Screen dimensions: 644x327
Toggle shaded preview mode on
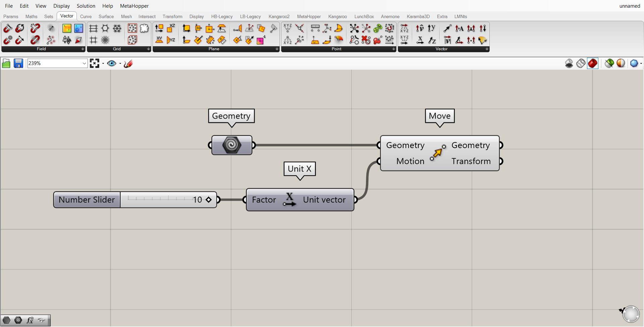593,63
